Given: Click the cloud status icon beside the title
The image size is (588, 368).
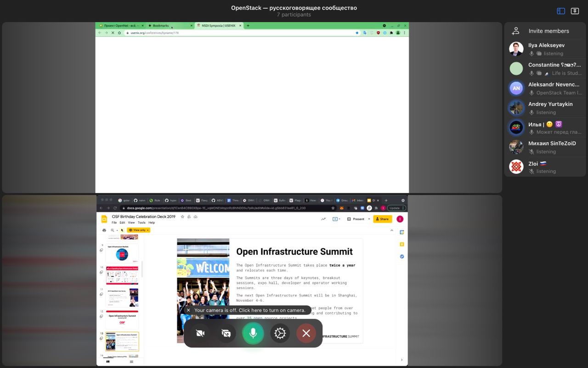Looking at the screenshot, I should 195,217.
